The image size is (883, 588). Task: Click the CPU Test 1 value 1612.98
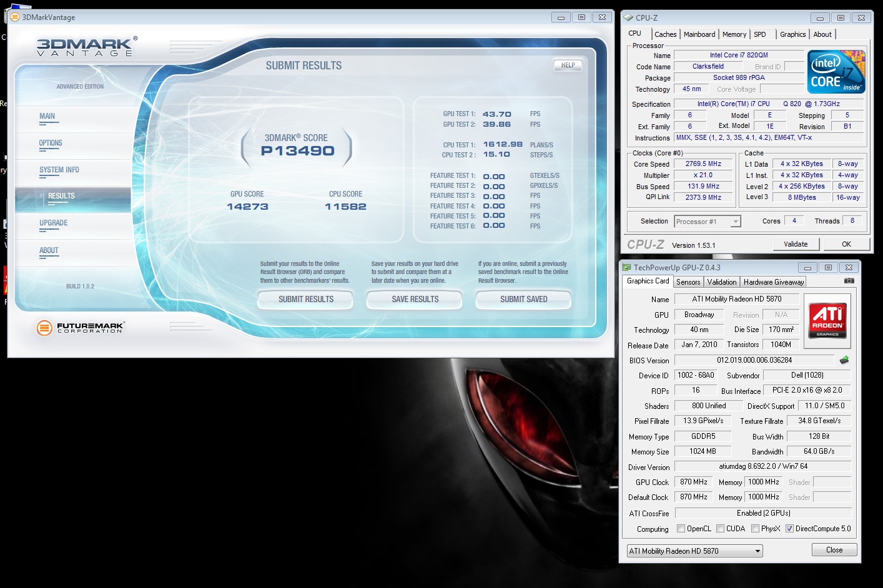pyautogui.click(x=503, y=144)
